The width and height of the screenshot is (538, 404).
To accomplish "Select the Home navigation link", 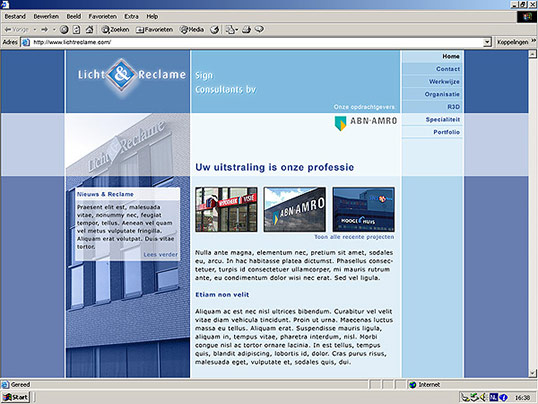I will coord(451,56).
